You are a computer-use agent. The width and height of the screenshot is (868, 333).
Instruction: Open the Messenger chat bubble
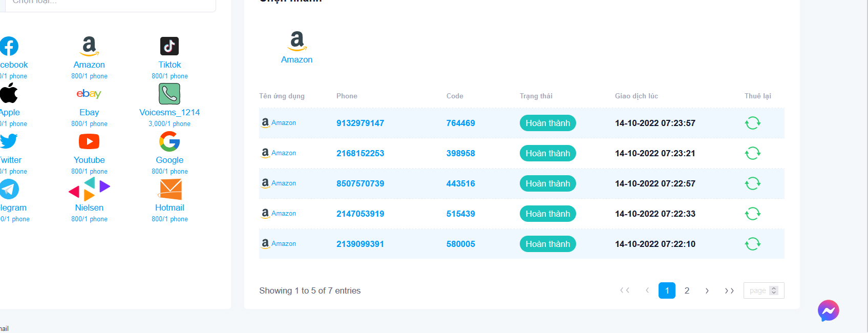click(828, 310)
